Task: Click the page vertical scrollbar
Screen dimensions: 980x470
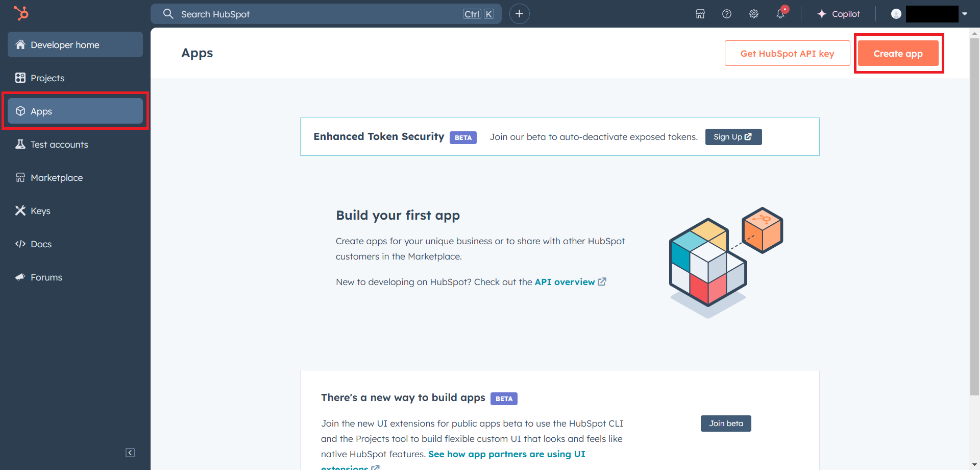Action: (975, 217)
